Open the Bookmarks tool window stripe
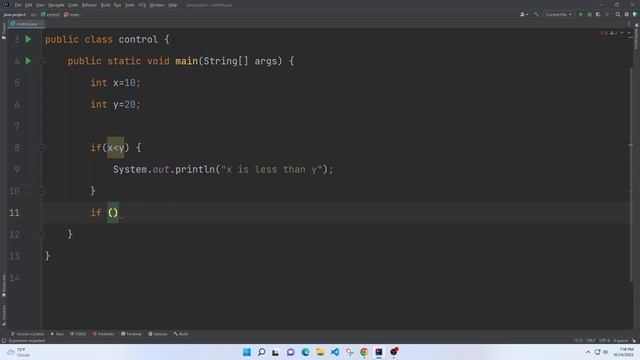This screenshot has height=360, width=640. pos(4,285)
